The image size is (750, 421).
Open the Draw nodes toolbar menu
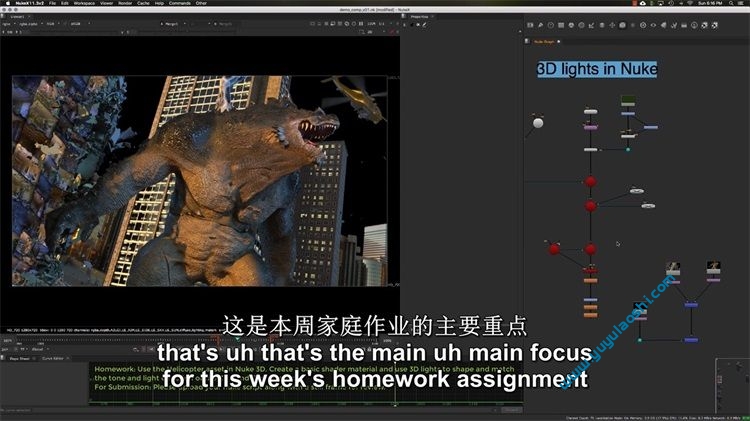click(540, 25)
